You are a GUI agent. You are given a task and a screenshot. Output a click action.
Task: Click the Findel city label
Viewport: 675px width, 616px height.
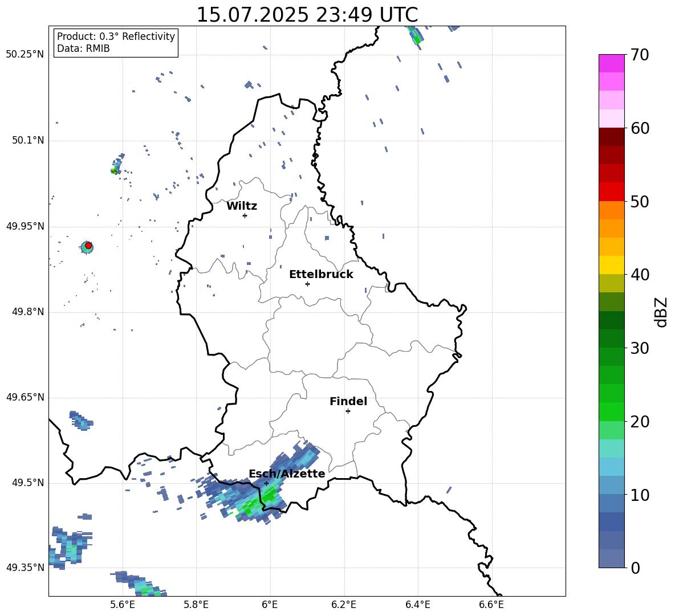point(348,401)
